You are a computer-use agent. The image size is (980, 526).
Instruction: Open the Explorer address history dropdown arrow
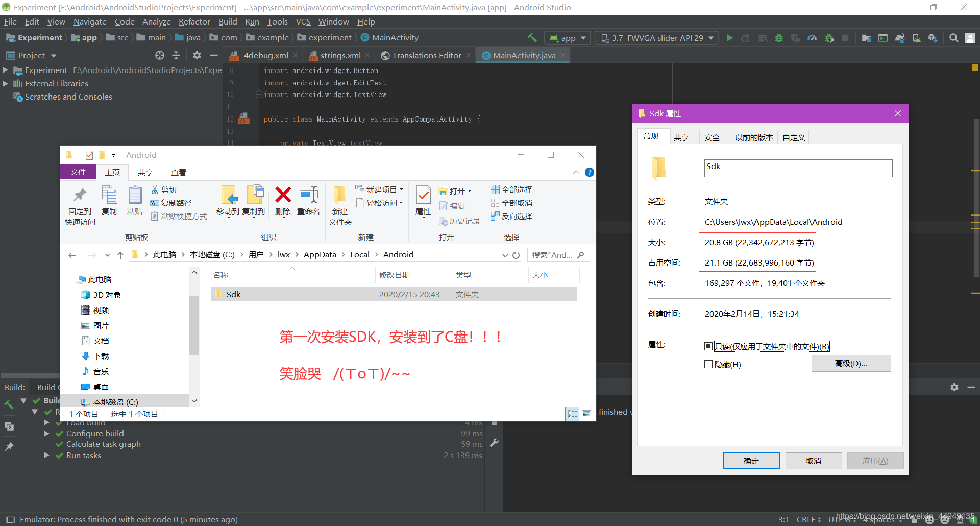click(505, 255)
